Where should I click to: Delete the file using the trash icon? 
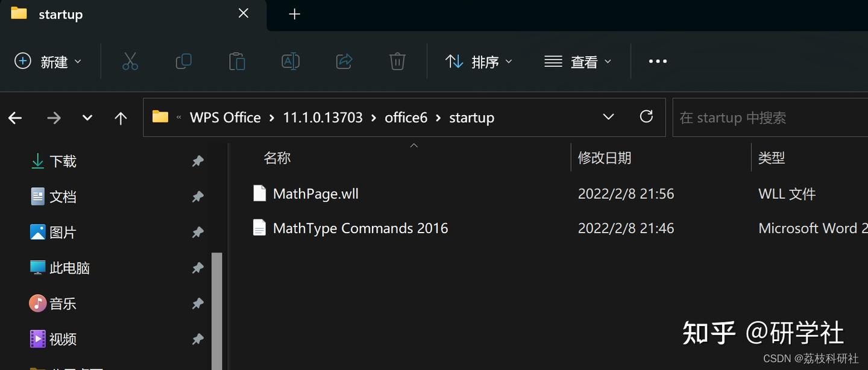click(397, 61)
